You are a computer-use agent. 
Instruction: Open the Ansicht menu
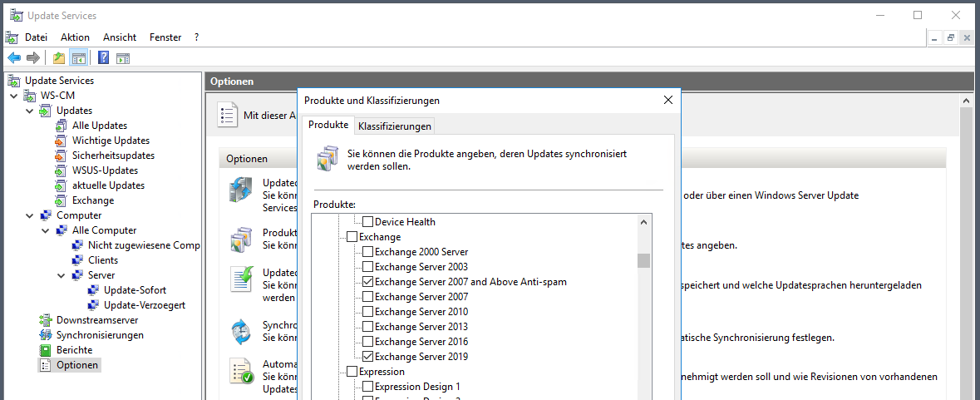(120, 37)
